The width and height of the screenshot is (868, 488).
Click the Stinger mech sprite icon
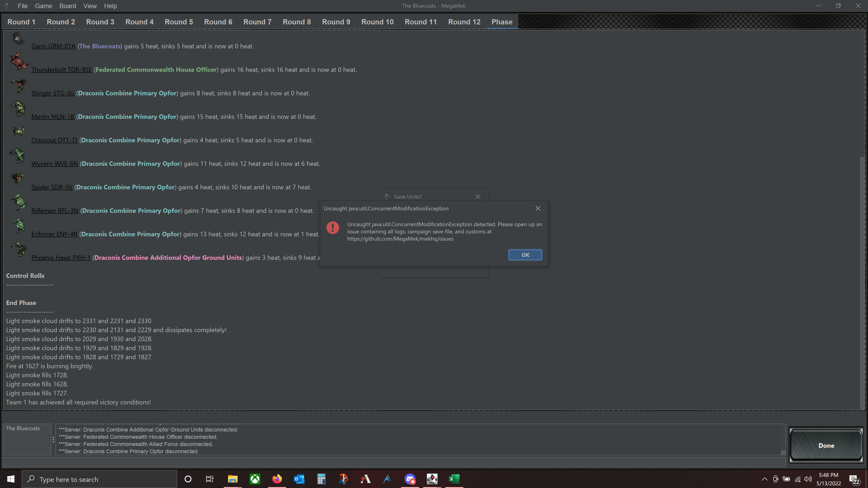(18, 86)
